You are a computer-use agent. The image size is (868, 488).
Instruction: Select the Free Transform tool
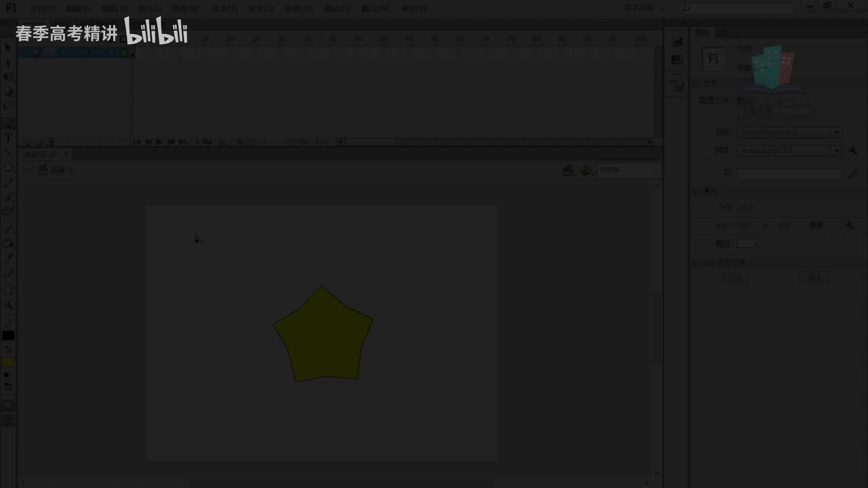[x=8, y=77]
